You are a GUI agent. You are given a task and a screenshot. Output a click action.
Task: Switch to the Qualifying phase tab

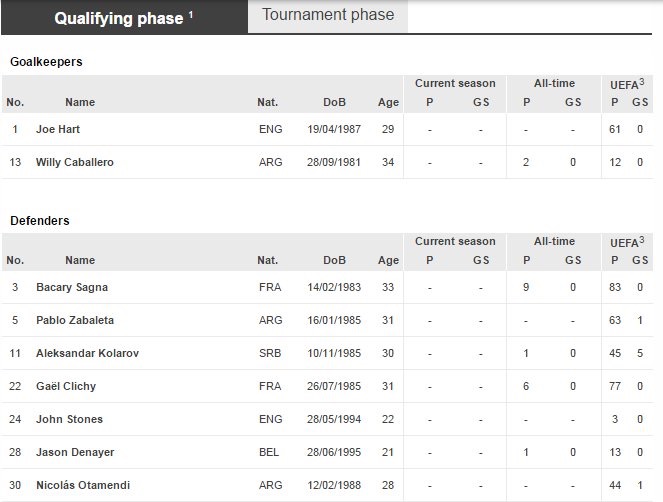[119, 18]
